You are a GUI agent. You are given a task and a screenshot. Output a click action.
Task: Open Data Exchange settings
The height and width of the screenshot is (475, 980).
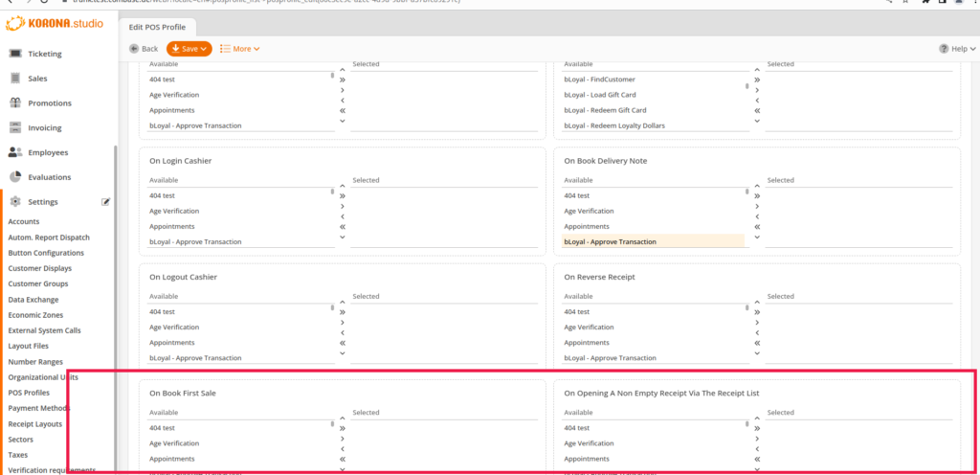pyautogui.click(x=33, y=300)
